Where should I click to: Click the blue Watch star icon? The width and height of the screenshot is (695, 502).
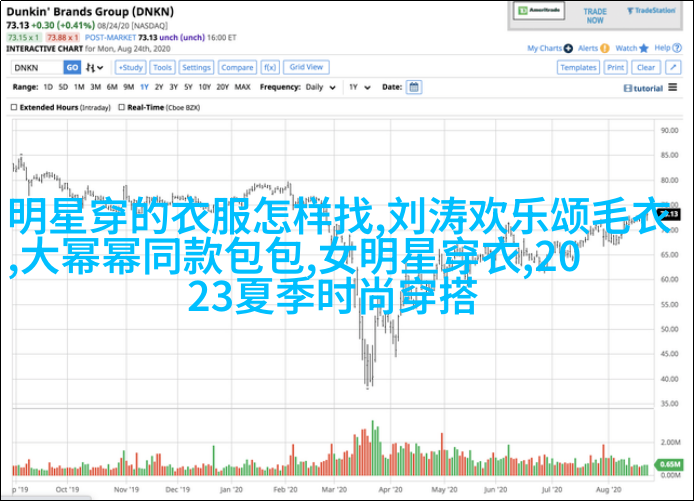644,48
